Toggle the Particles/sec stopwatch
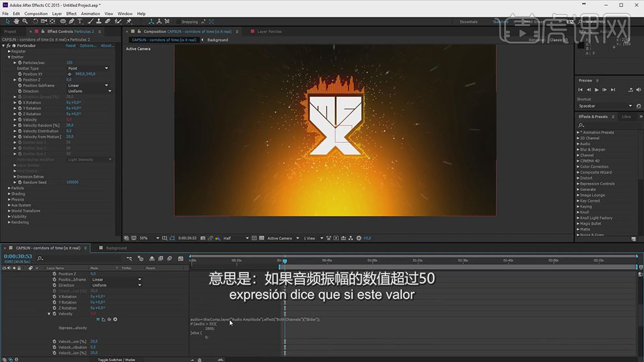644x362 pixels. tap(20, 63)
